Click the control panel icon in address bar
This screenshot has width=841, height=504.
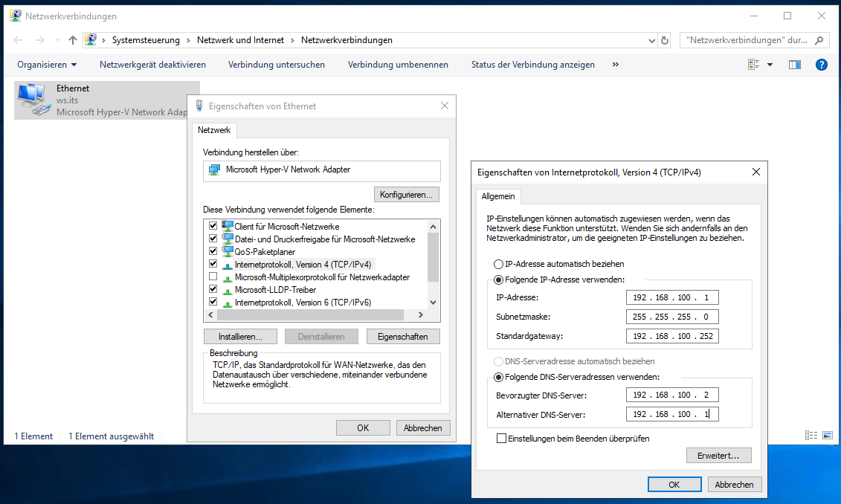click(x=91, y=39)
